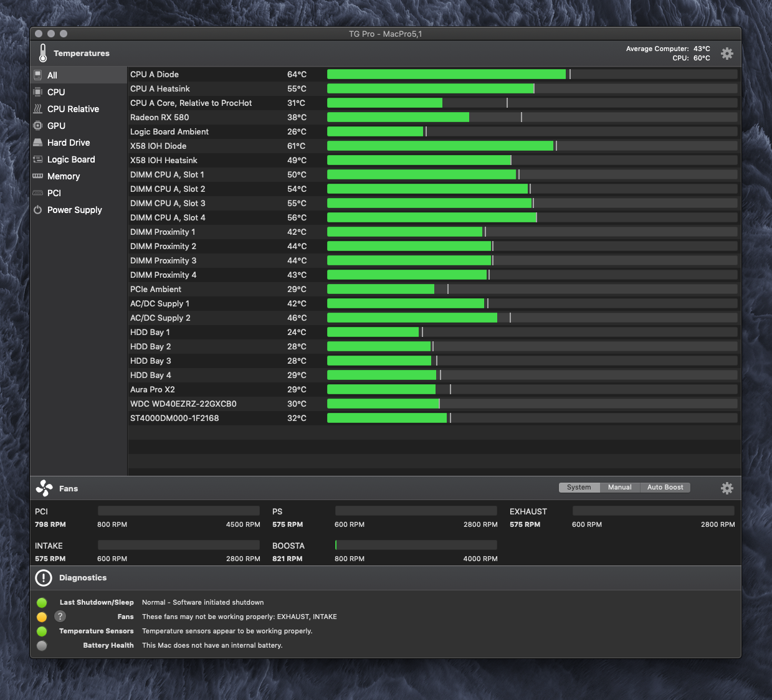Filter to Logic Board sensors label
The width and height of the screenshot is (772, 700).
point(71,159)
